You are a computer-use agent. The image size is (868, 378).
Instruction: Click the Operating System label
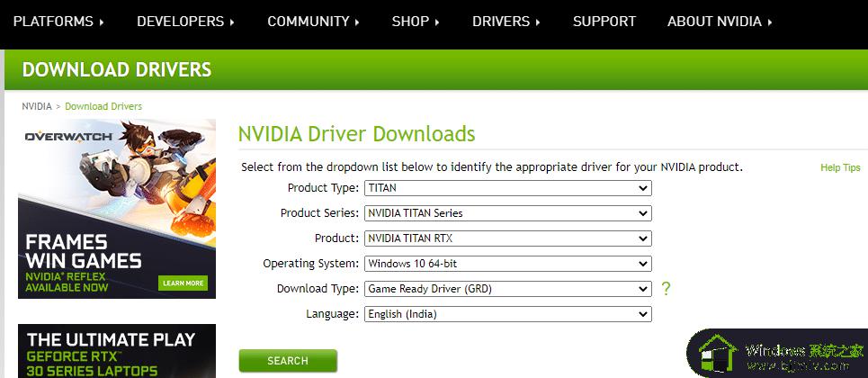click(x=311, y=264)
